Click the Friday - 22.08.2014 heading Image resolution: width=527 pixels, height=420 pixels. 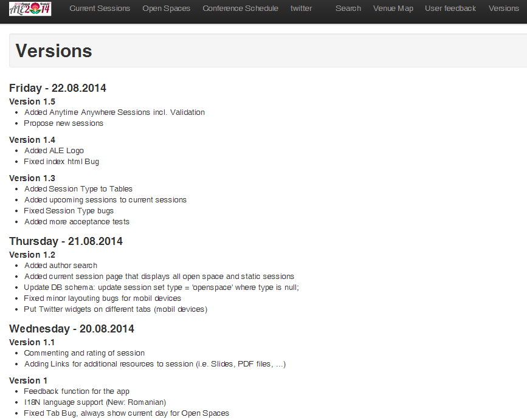pyautogui.click(x=58, y=88)
